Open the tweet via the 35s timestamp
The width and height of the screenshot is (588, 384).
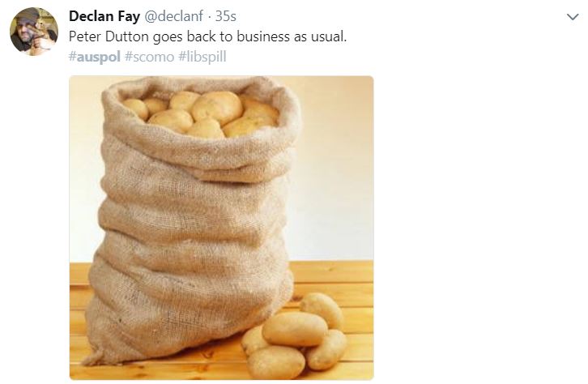pos(226,16)
